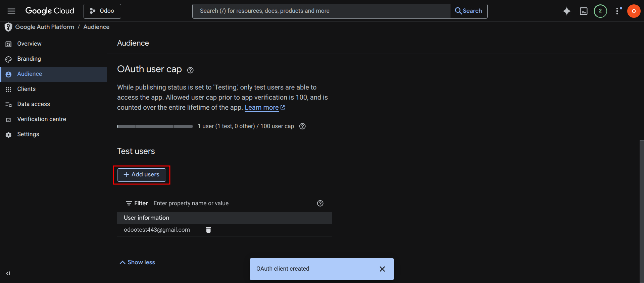Activate Cloud Shell terminal icon
644x283 pixels.
(x=584, y=11)
